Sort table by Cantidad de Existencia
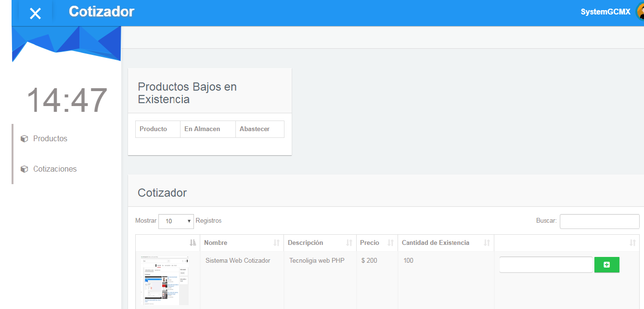This screenshot has height=309, width=644. [x=487, y=243]
